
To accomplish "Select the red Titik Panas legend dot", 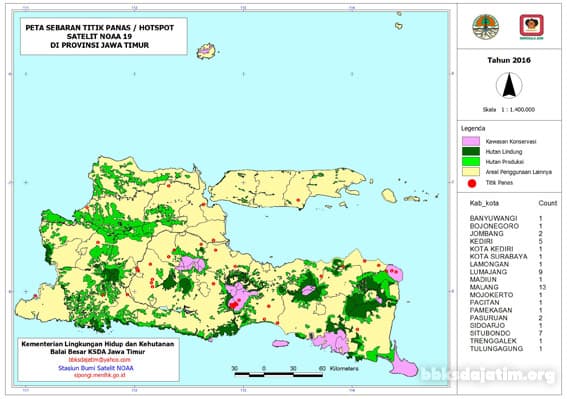I will (x=472, y=183).
